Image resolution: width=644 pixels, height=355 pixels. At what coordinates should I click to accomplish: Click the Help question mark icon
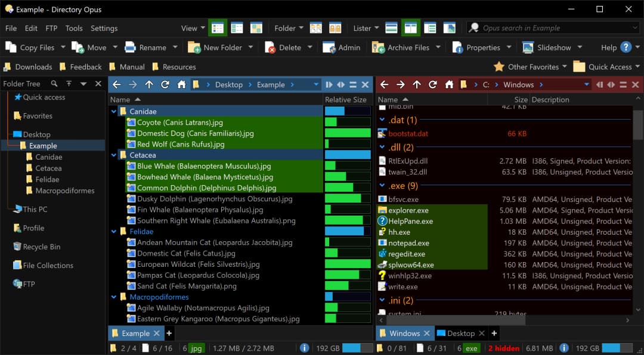pyautogui.click(x=626, y=48)
